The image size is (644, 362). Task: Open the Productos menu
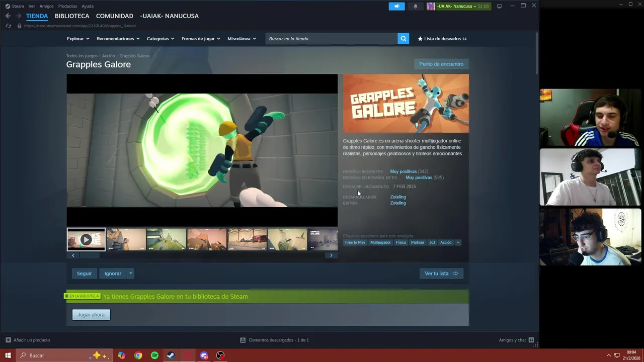[x=67, y=6]
